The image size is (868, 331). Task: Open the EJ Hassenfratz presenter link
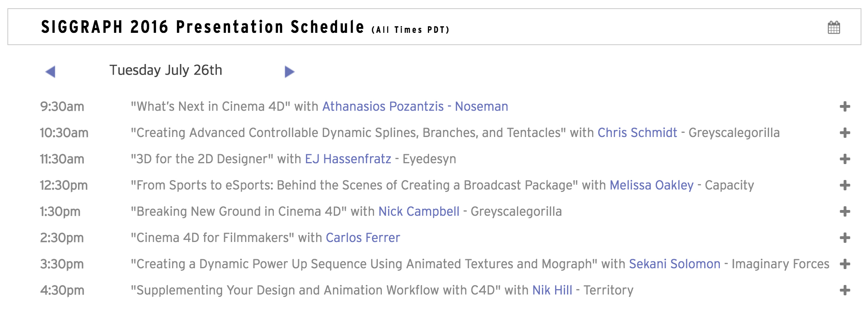[x=348, y=159]
